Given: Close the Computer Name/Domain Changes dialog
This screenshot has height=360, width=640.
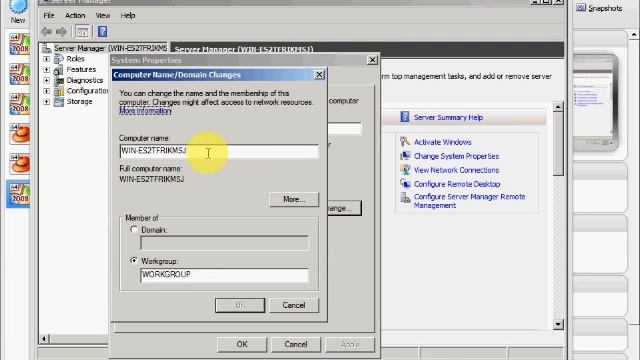Looking at the screenshot, I should [x=319, y=74].
